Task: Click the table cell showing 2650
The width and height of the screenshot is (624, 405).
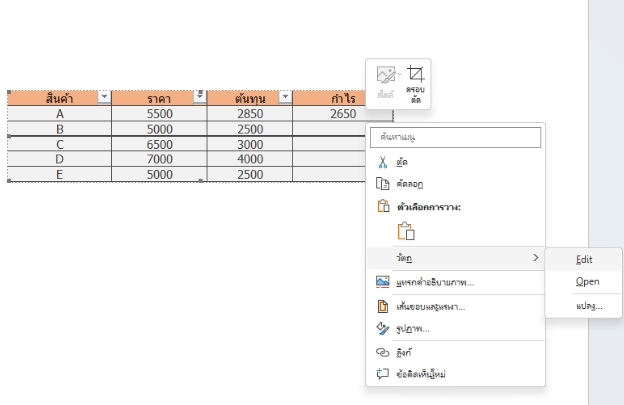Action: [x=343, y=114]
